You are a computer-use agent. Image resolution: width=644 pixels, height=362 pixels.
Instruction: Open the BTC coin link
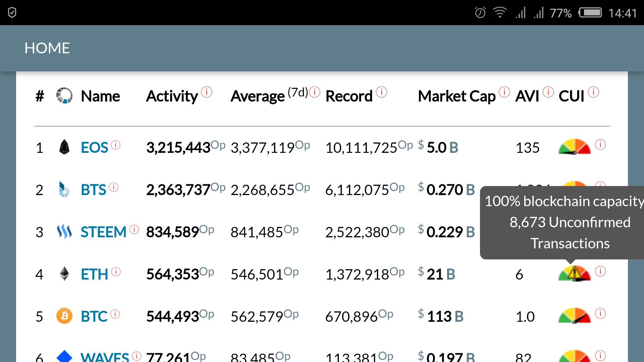click(94, 317)
